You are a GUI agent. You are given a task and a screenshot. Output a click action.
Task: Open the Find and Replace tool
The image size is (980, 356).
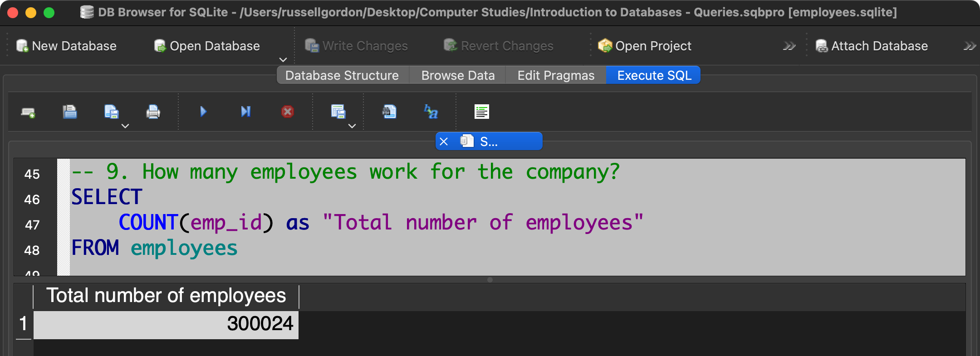point(431,112)
